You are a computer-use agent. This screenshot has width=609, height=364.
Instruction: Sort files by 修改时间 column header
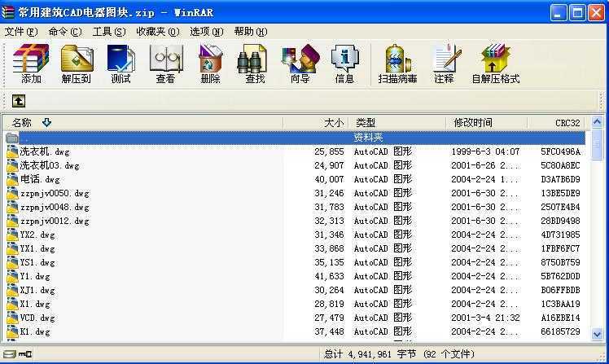(x=472, y=123)
